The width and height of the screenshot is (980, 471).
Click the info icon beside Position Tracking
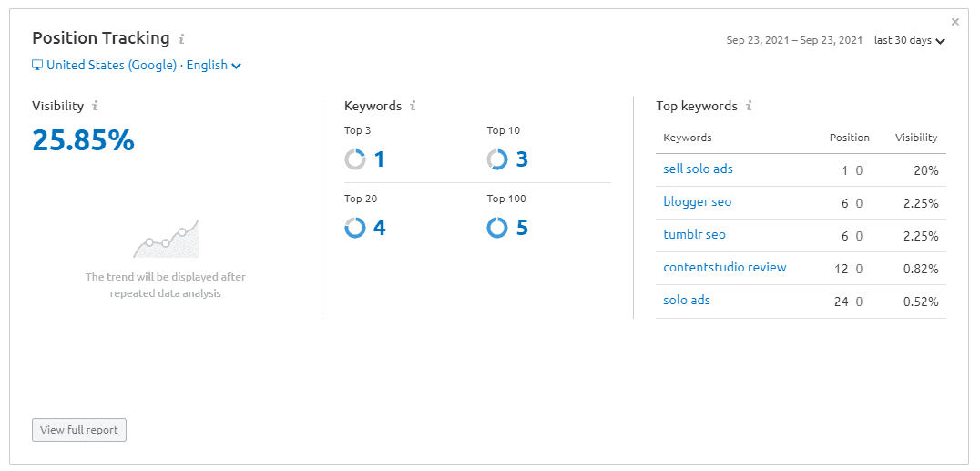click(181, 39)
